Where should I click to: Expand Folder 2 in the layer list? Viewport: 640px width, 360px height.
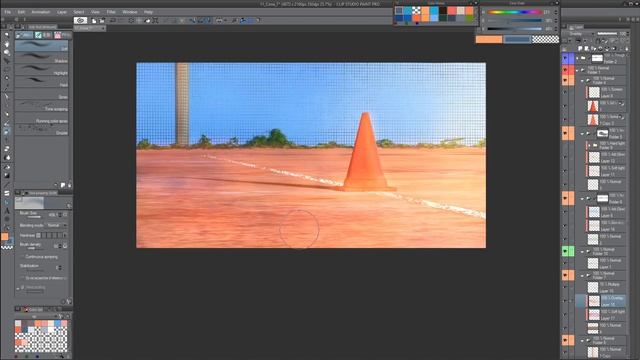pos(578,58)
